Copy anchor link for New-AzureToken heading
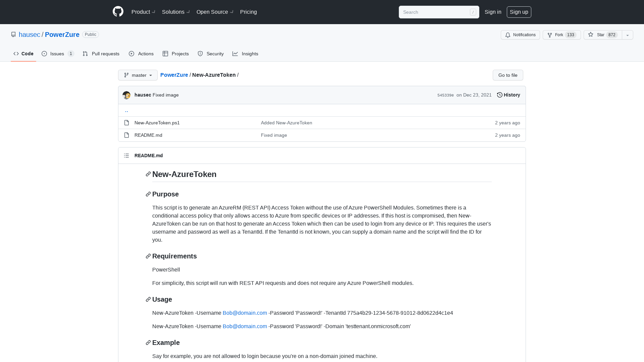This screenshot has width=644, height=362. coord(148,174)
